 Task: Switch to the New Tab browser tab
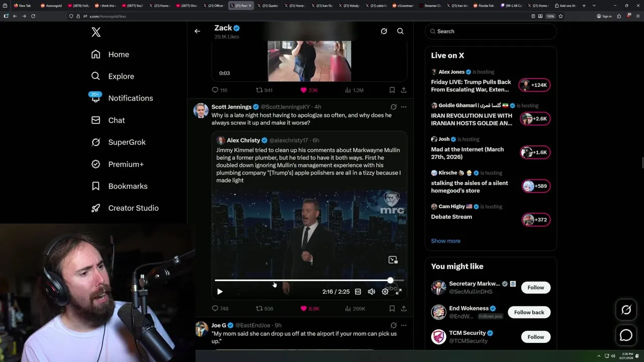(25, 6)
